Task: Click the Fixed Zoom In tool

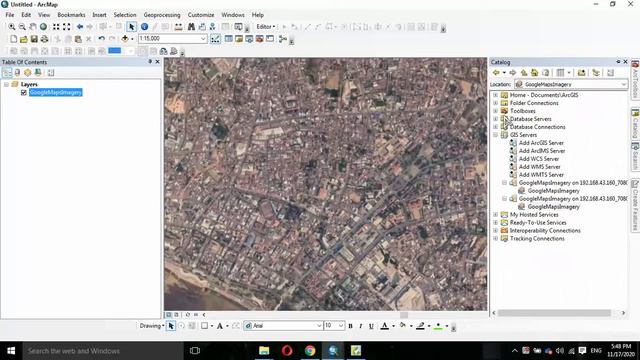Action: [x=56, y=27]
